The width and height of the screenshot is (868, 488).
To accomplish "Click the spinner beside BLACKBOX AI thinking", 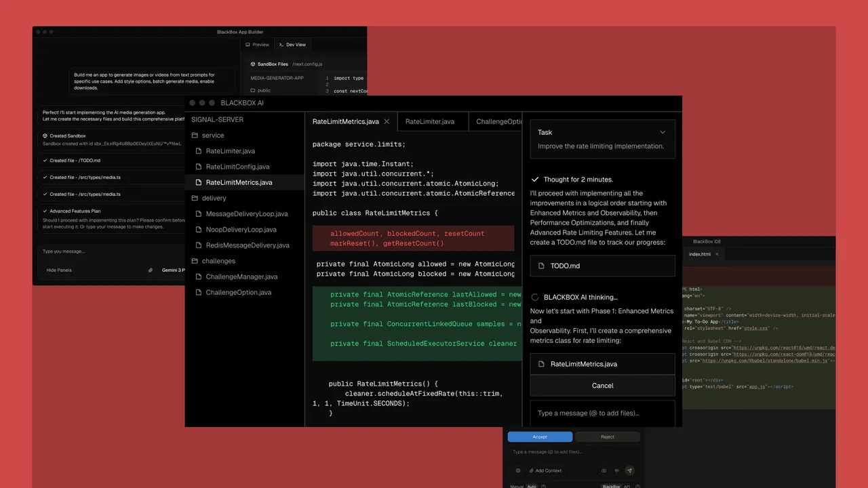I will (x=535, y=297).
